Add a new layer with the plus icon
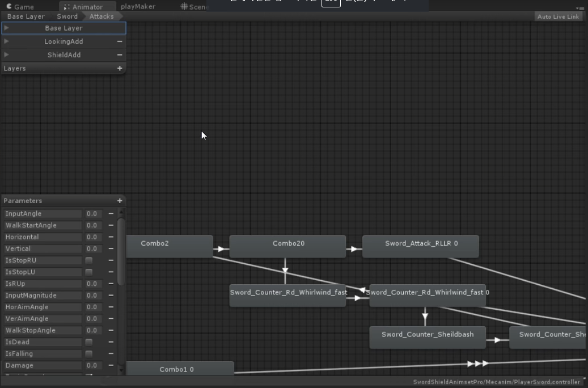 coord(120,68)
